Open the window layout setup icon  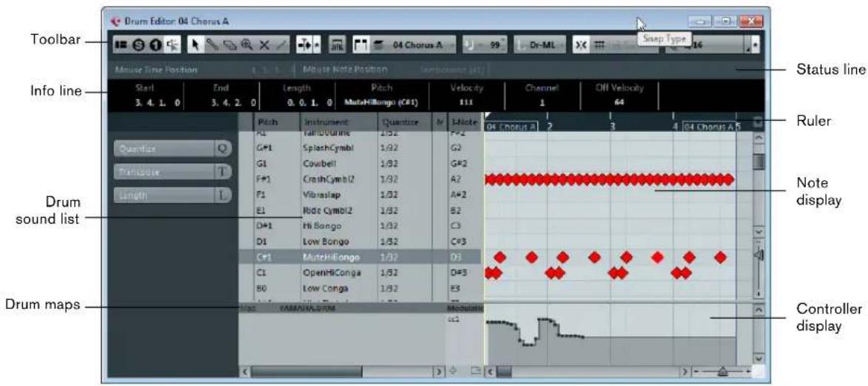click(x=120, y=46)
